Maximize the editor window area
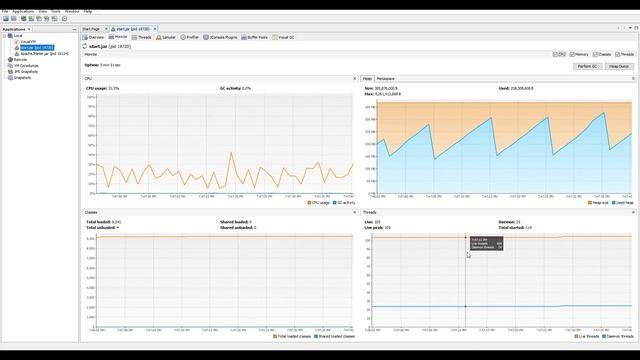Viewport: 640px width, 360px height. coord(636,28)
